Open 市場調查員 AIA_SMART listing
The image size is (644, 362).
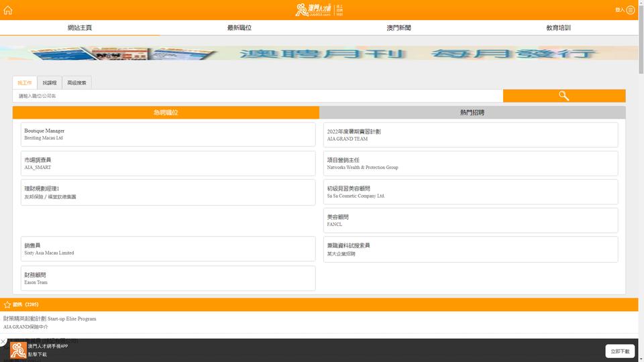[x=168, y=164]
